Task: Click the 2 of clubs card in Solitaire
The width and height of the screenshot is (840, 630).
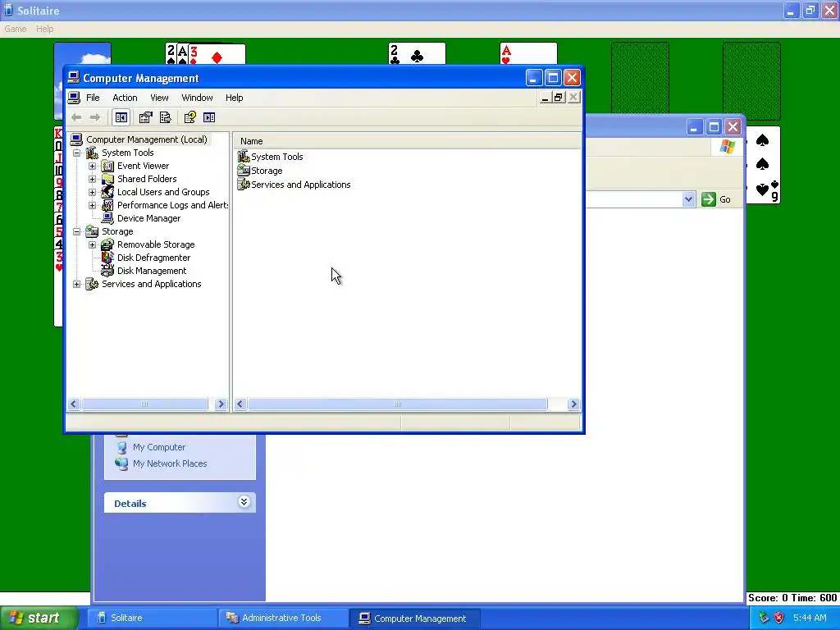Action: [417, 53]
